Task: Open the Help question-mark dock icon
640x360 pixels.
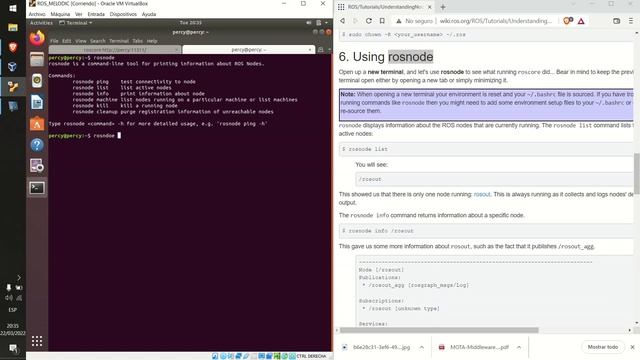Action: pos(37,145)
